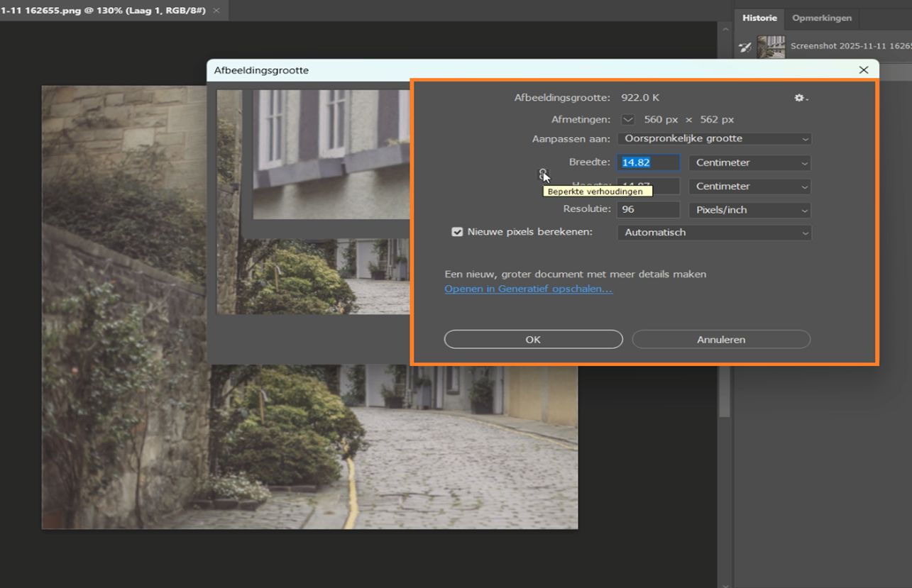Open the Breedte unit Centimeter dropdown
The height and width of the screenshot is (588, 912).
coord(749,162)
